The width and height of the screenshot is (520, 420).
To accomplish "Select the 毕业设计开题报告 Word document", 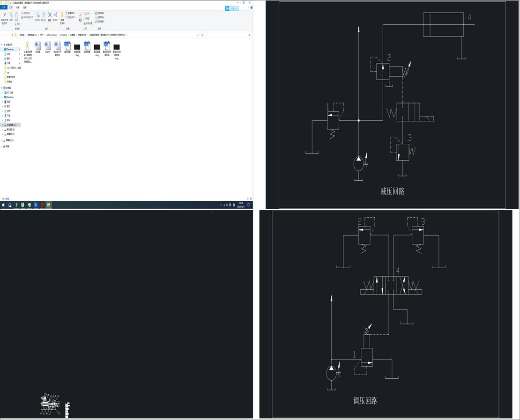I will click(x=57, y=48).
